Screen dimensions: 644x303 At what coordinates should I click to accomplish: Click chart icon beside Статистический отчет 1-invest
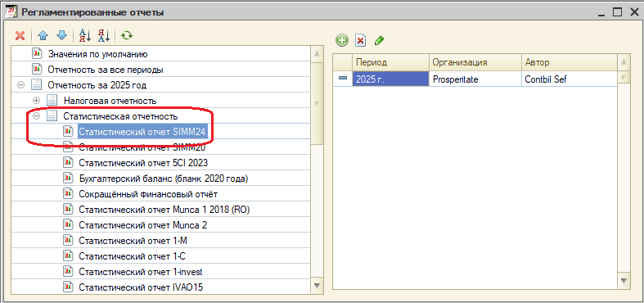(x=68, y=271)
